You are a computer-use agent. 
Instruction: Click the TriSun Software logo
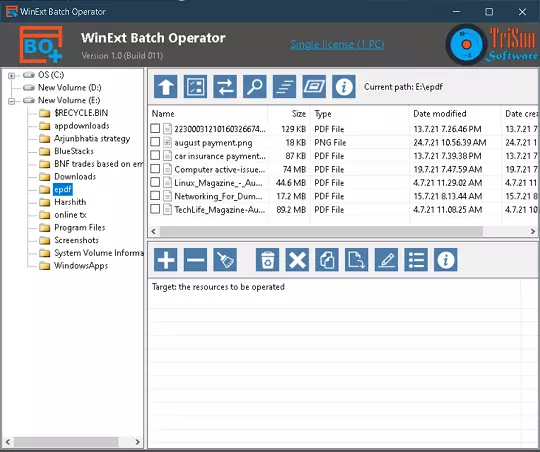click(x=492, y=44)
